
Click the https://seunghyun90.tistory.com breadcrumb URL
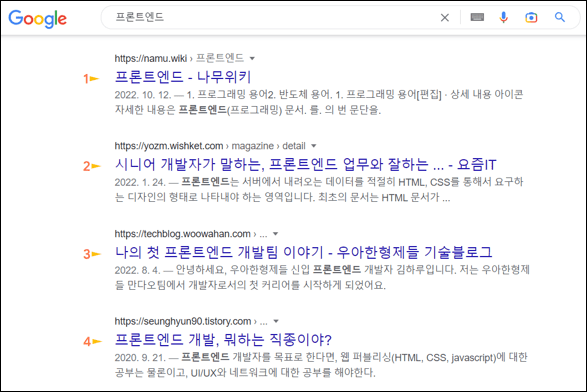(x=183, y=321)
